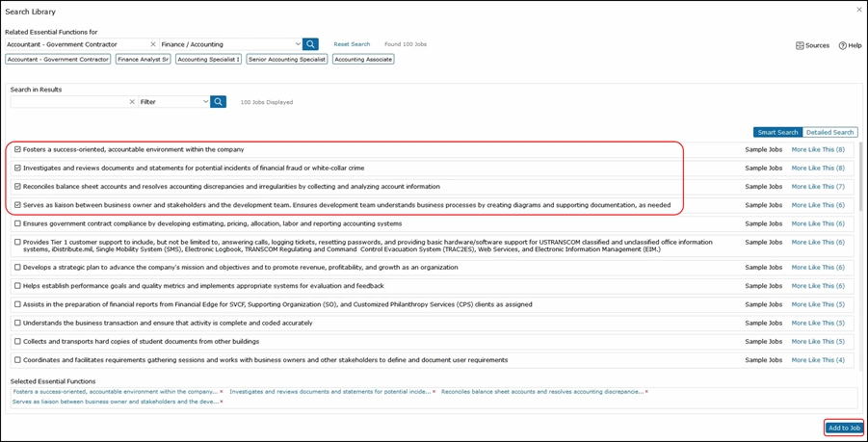Switch to Detailed Search tab
868x442 pixels.
coord(829,132)
